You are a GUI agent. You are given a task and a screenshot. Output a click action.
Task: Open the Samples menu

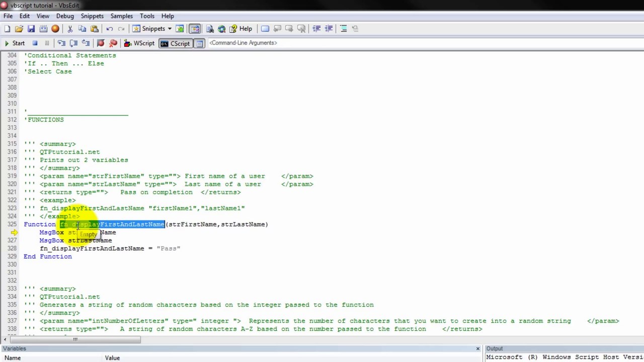[x=122, y=16]
